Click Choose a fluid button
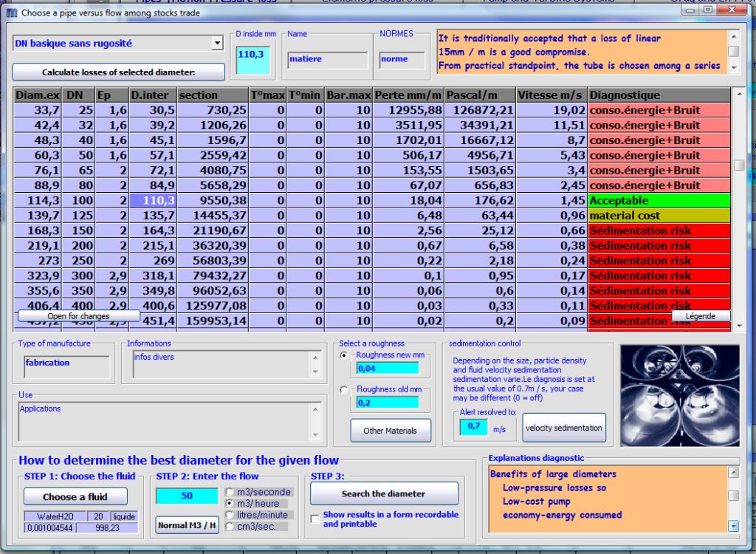The width and height of the screenshot is (756, 554). coord(75,496)
